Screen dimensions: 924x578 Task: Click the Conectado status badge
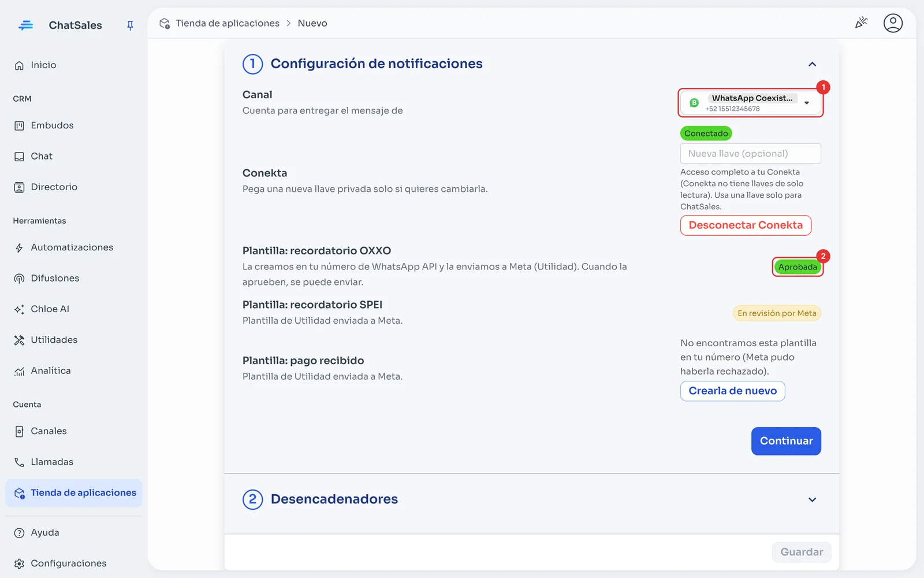point(706,134)
